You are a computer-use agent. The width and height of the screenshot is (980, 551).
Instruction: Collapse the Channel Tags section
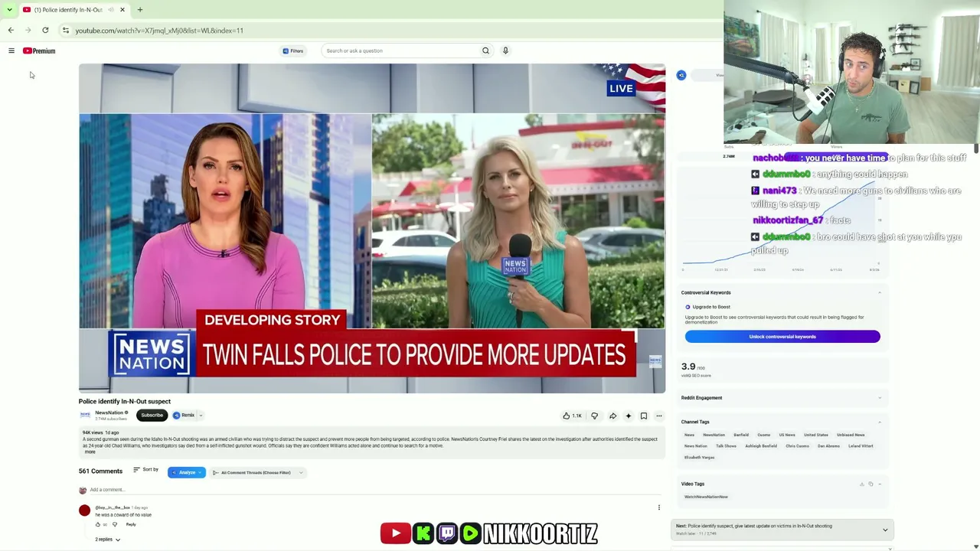[880, 422]
